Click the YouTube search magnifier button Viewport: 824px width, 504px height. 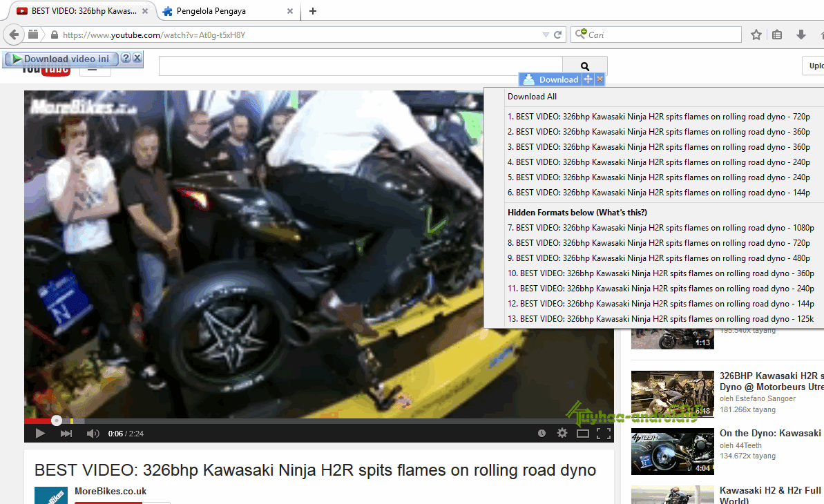pos(585,66)
